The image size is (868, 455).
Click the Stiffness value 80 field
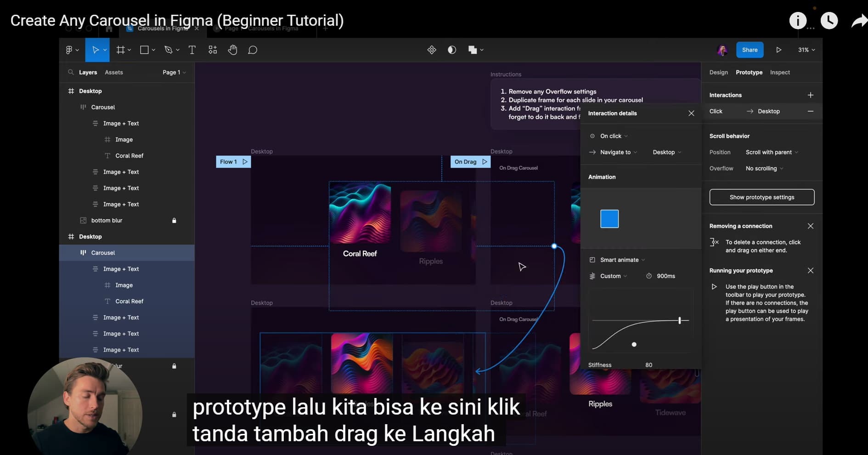pos(648,365)
